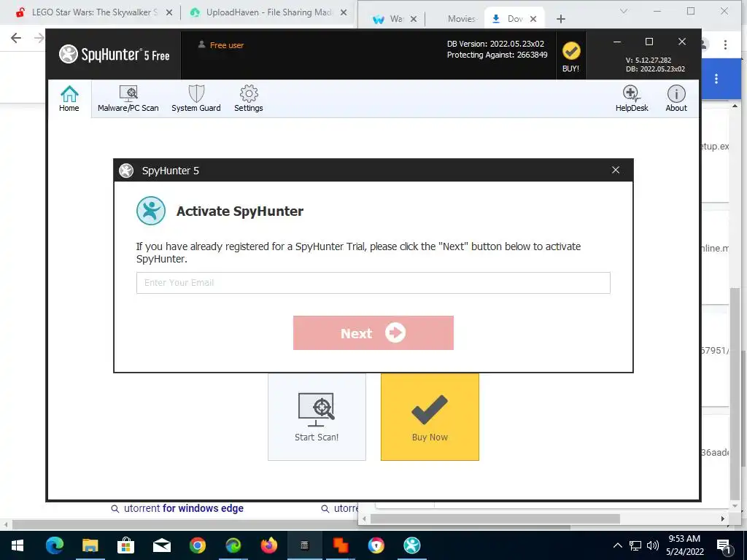
Task: Click the yellow Buy Now tile
Action: [430, 416]
